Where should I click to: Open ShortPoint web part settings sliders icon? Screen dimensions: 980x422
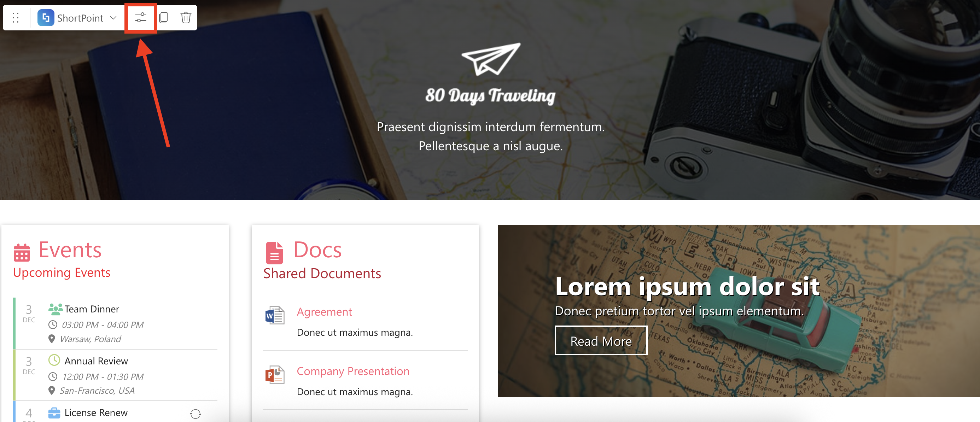140,18
